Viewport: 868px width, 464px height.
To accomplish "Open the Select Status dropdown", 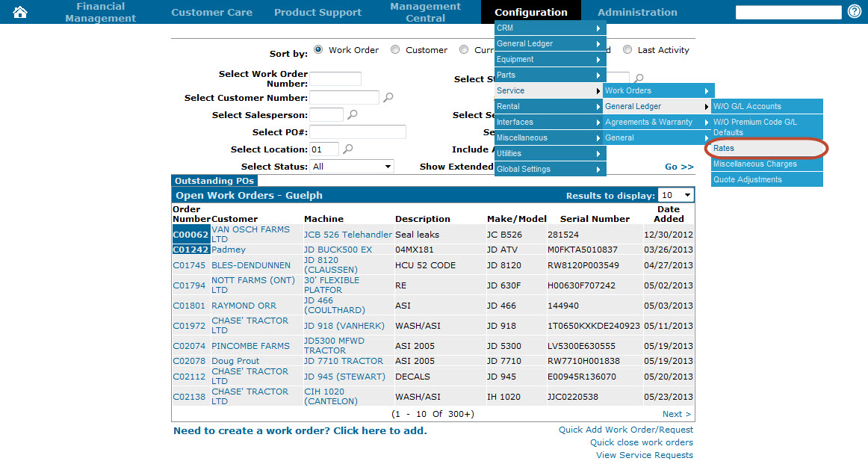I will pyautogui.click(x=352, y=166).
